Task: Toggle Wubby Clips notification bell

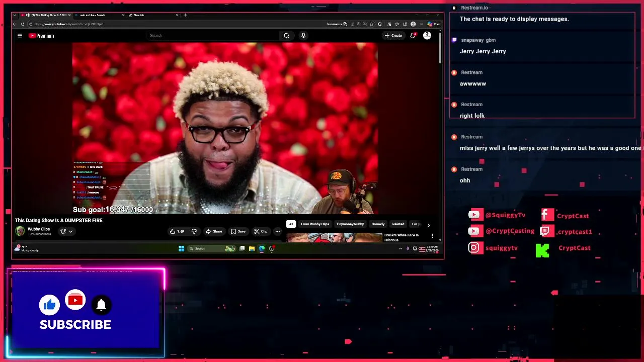Action: [x=63, y=231]
